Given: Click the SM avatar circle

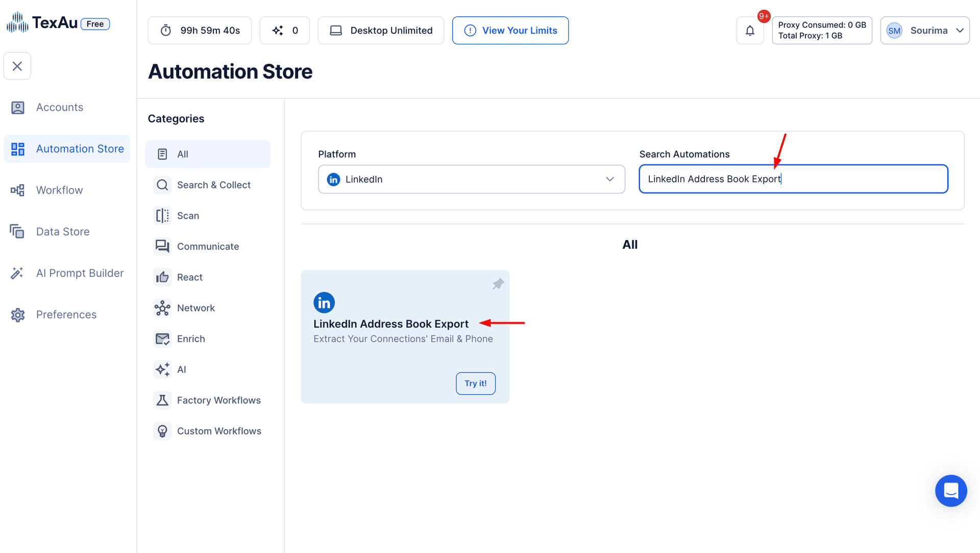Looking at the screenshot, I should [894, 30].
